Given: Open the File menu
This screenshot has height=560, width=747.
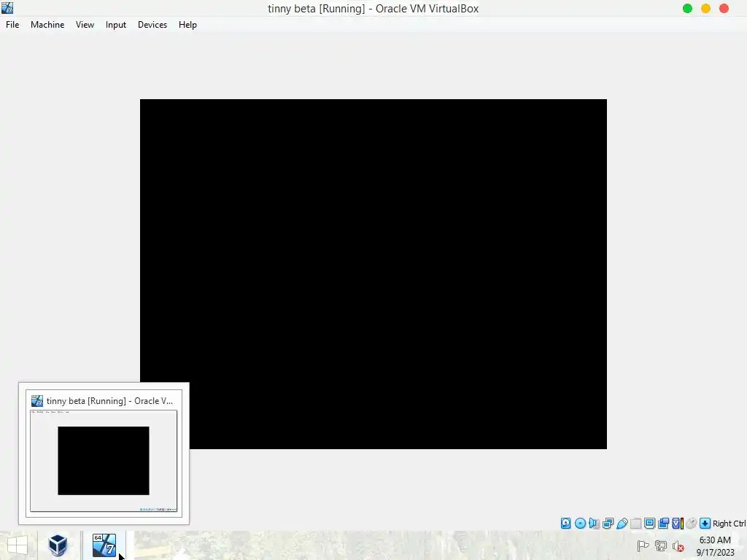Looking at the screenshot, I should coord(12,25).
